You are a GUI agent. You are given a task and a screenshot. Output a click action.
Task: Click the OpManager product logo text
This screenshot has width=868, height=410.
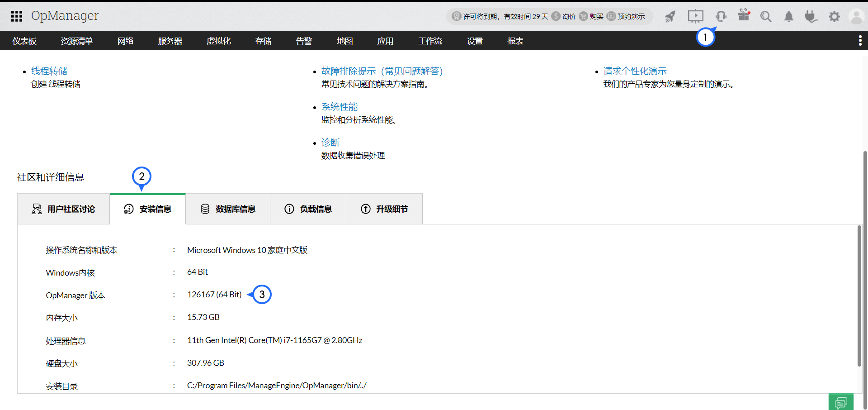click(x=65, y=16)
